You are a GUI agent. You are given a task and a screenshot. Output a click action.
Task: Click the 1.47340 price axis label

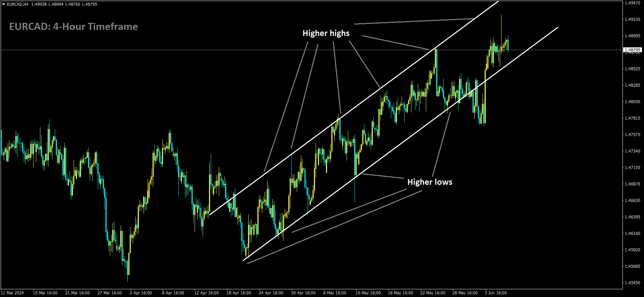(x=632, y=151)
